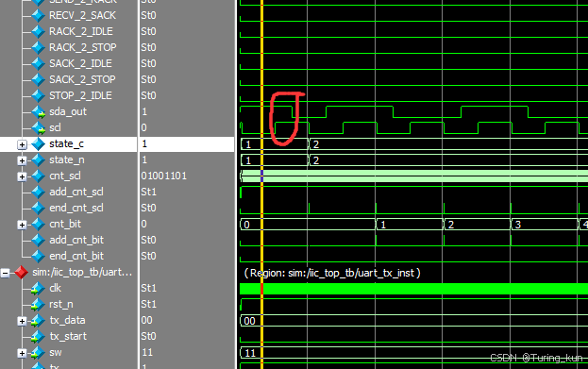This screenshot has width=588, height=369.
Task: Click the solid green clk waveform
Action: pos(413,289)
